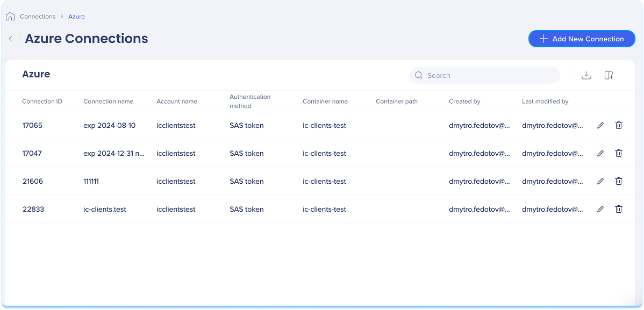Image resolution: width=644 pixels, height=310 pixels.
Task: Go back using the left chevron arrow
Action: coord(11,39)
